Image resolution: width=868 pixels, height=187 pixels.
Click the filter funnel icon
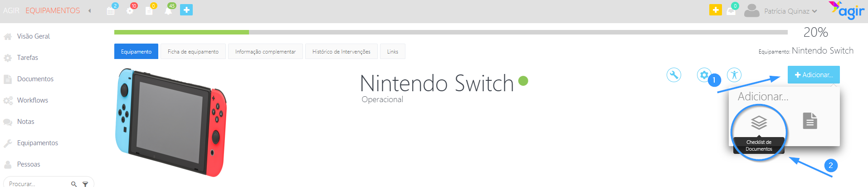click(x=85, y=184)
